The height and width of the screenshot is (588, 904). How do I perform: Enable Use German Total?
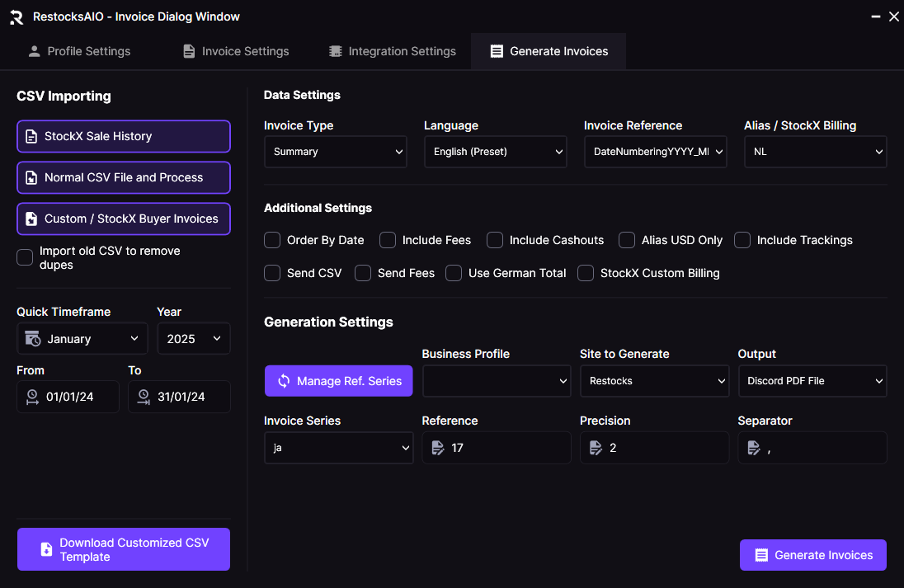point(454,273)
